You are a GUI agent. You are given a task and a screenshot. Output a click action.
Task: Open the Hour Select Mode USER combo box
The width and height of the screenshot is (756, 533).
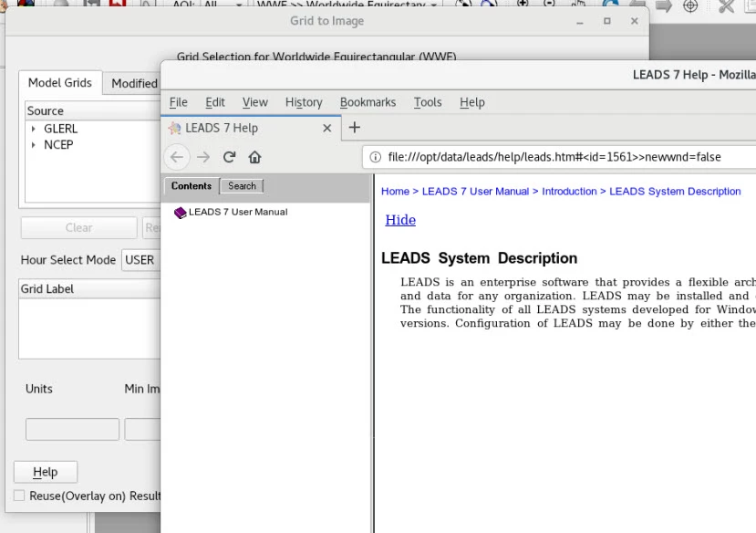(140, 260)
